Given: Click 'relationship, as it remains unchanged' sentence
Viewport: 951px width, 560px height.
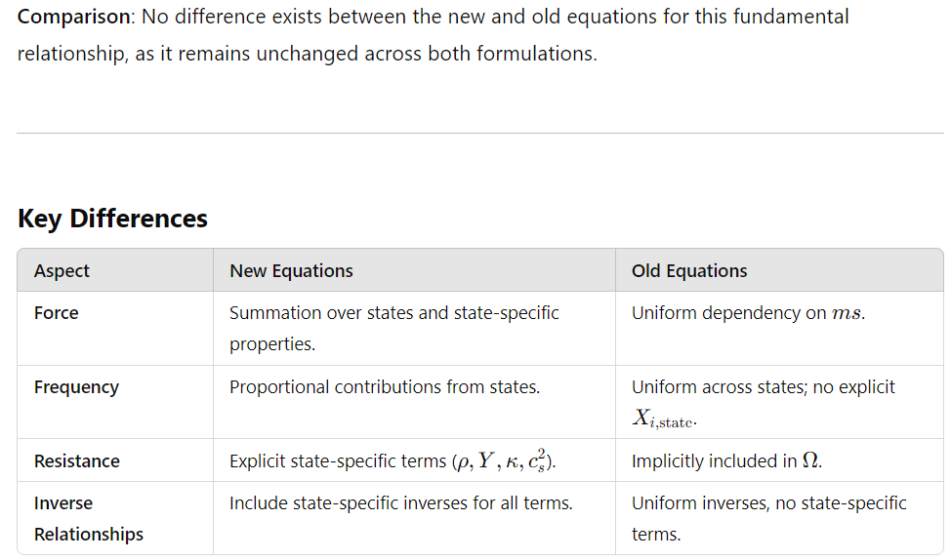Looking at the screenshot, I should pos(308,54).
